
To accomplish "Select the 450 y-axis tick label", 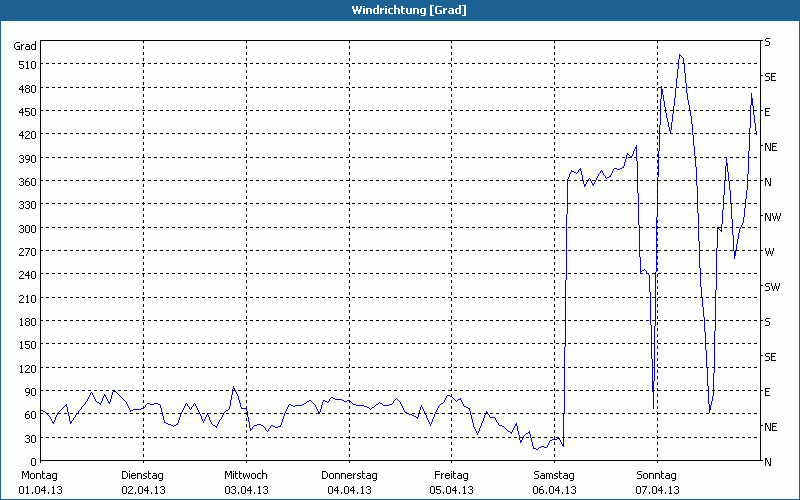I will pos(28,112).
